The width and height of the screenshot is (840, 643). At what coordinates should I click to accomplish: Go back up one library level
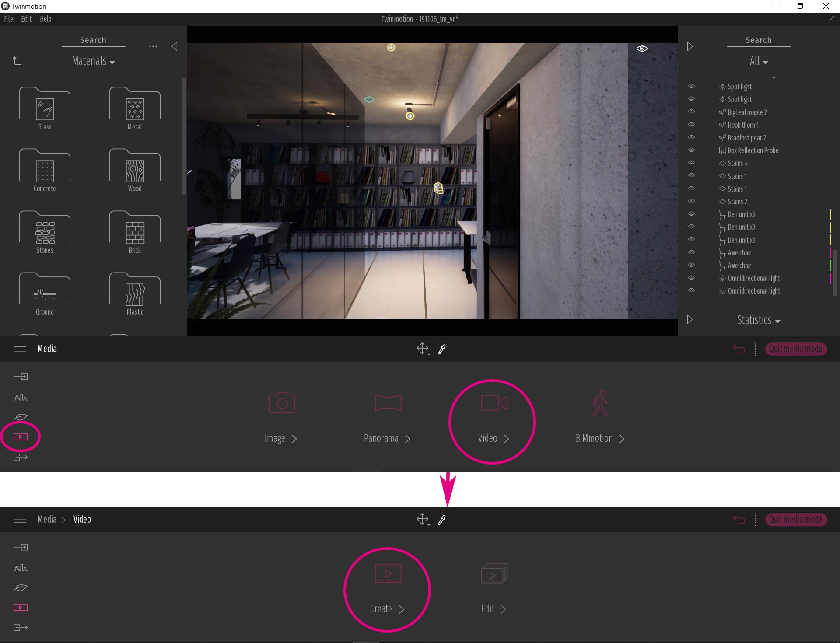click(x=17, y=61)
